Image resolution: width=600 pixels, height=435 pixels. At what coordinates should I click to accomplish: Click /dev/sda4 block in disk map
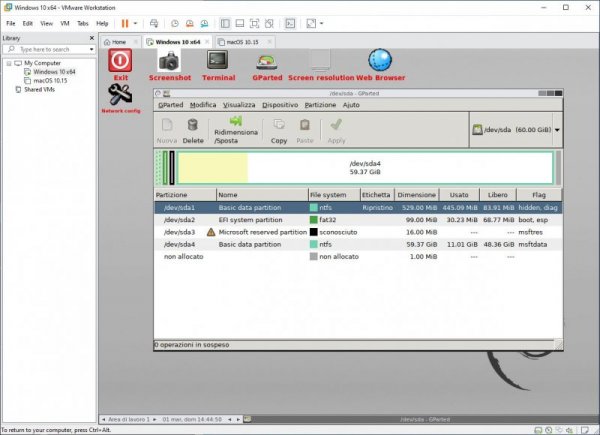[365, 168]
